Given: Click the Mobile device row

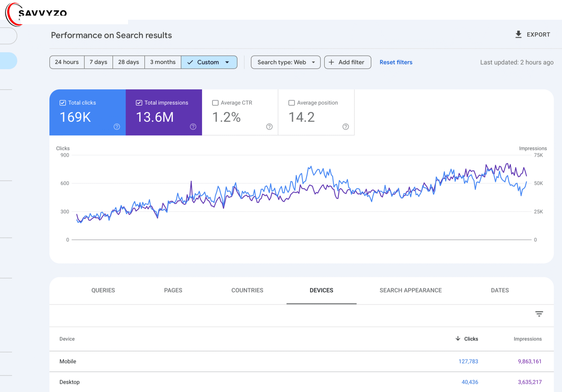Looking at the screenshot, I should click(301, 362).
